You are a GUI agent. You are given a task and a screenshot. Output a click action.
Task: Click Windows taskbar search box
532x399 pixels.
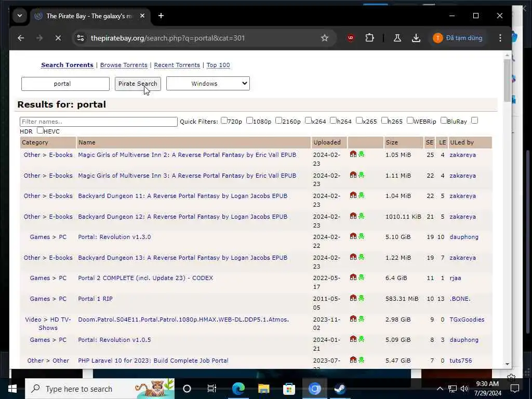click(x=100, y=389)
